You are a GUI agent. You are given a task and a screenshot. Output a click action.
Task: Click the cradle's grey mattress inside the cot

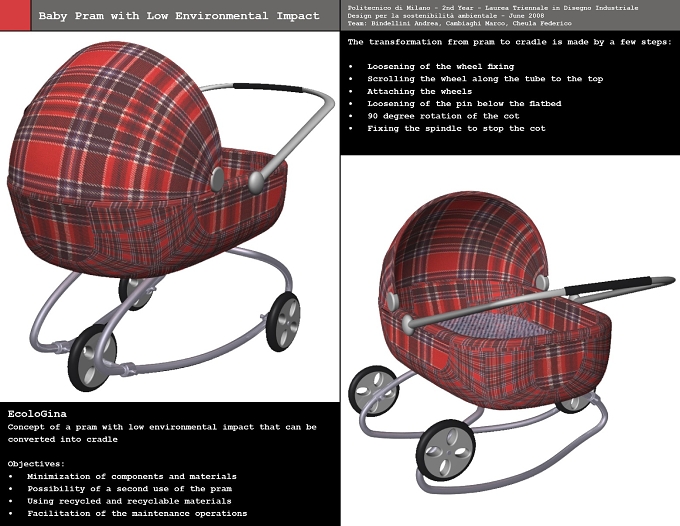492,324
